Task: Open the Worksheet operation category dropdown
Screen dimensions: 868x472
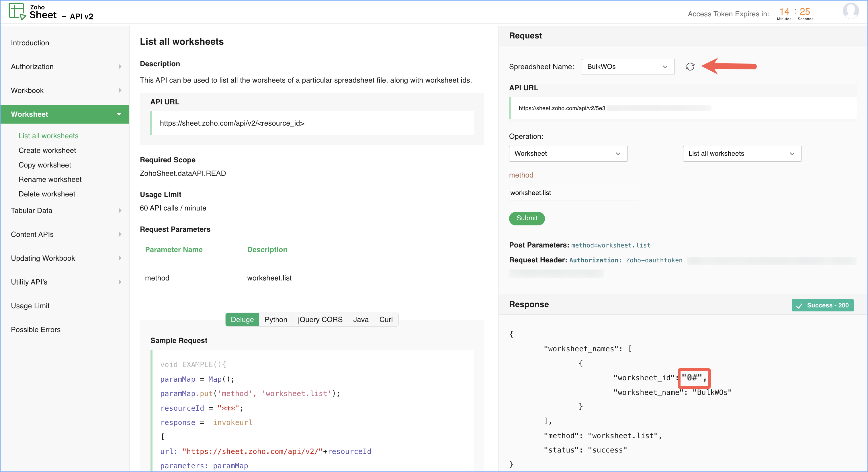Action: (568, 154)
